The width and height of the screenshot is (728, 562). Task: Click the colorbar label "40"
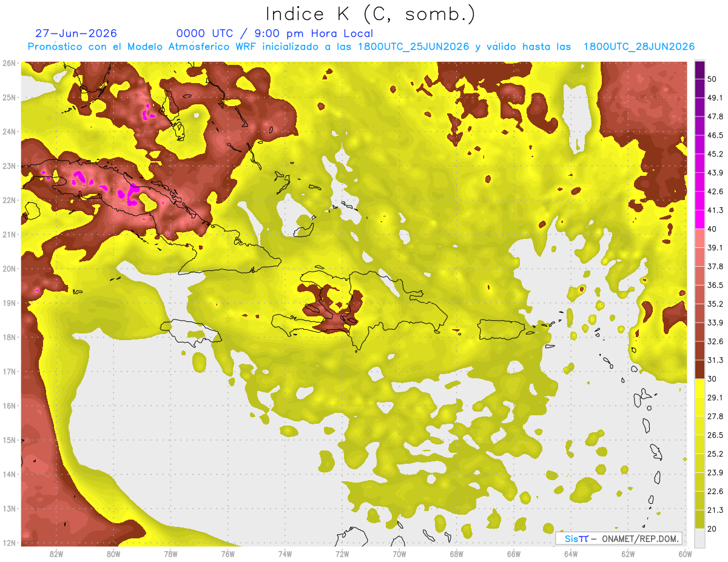[712, 229]
